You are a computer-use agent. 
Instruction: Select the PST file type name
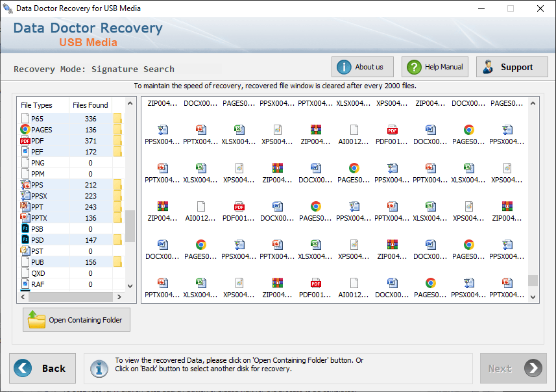tap(37, 251)
